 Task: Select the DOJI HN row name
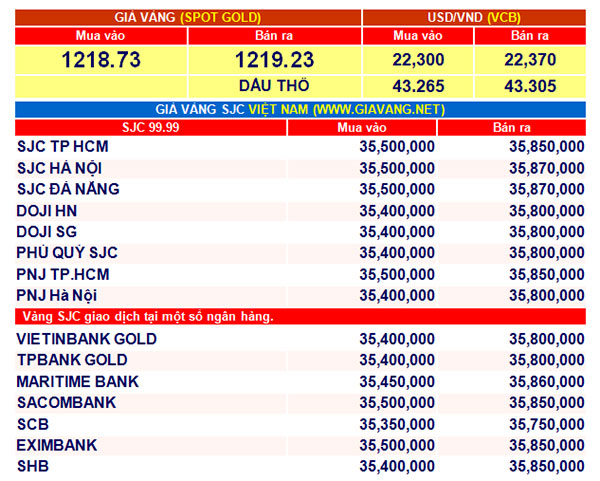[47, 211]
